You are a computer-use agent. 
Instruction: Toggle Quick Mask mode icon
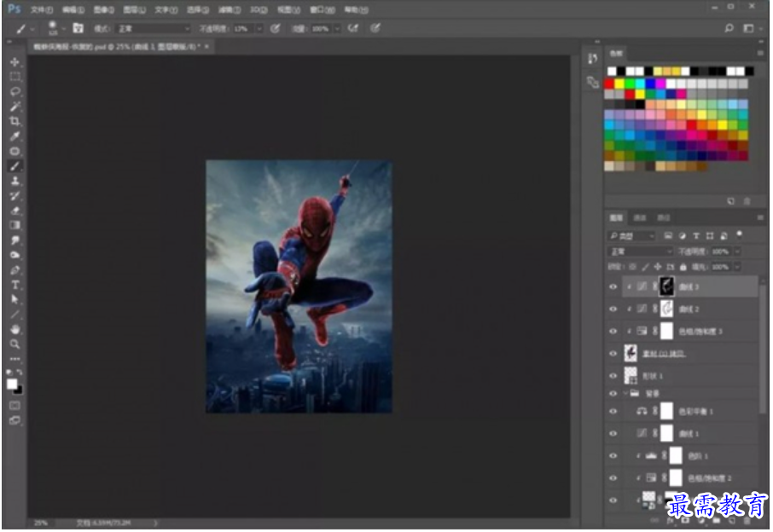[15, 406]
